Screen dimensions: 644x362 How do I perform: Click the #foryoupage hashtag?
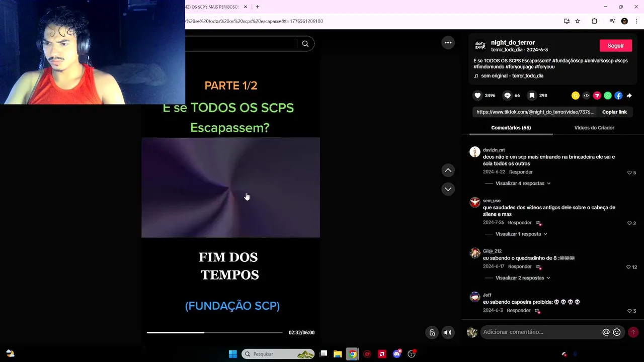click(x=519, y=66)
